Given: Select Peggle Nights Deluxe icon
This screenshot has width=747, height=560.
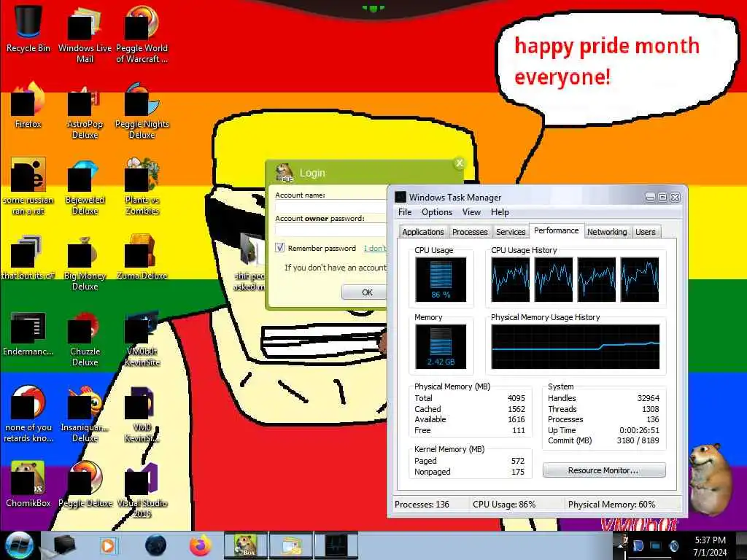Looking at the screenshot, I should [x=142, y=111].
